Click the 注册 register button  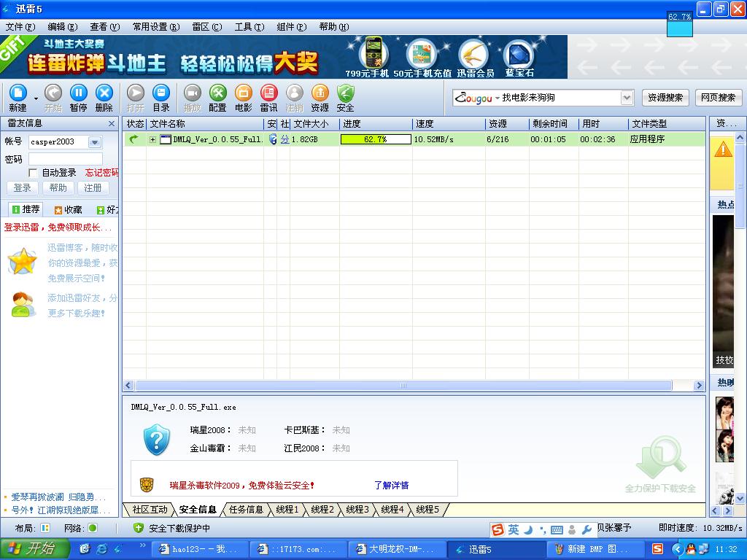point(93,187)
